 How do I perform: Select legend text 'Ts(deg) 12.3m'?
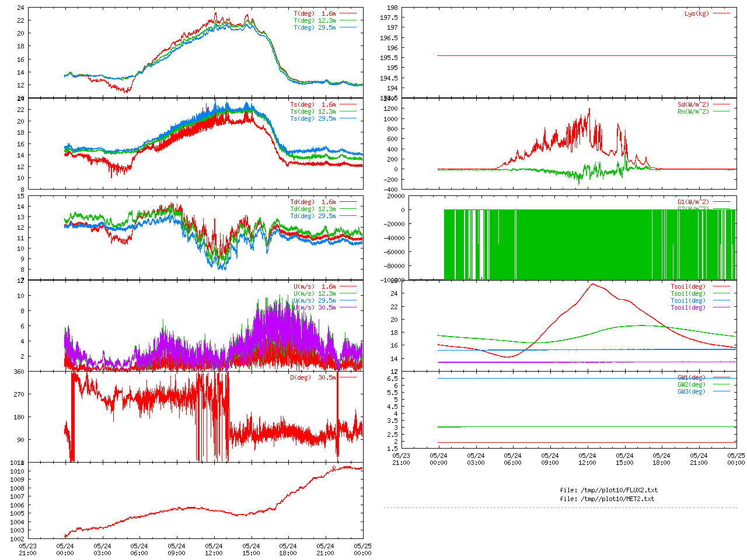pyautogui.click(x=313, y=111)
